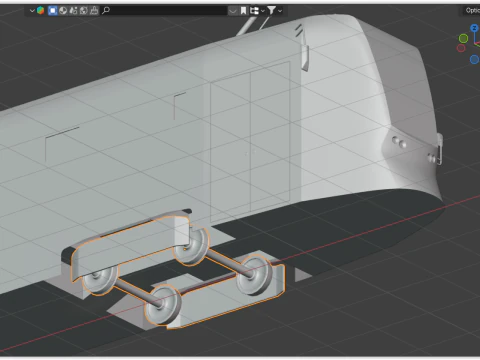Expand the arrow beside the funnel filter
Viewport: 480px width, 360px height.
(x=280, y=11)
